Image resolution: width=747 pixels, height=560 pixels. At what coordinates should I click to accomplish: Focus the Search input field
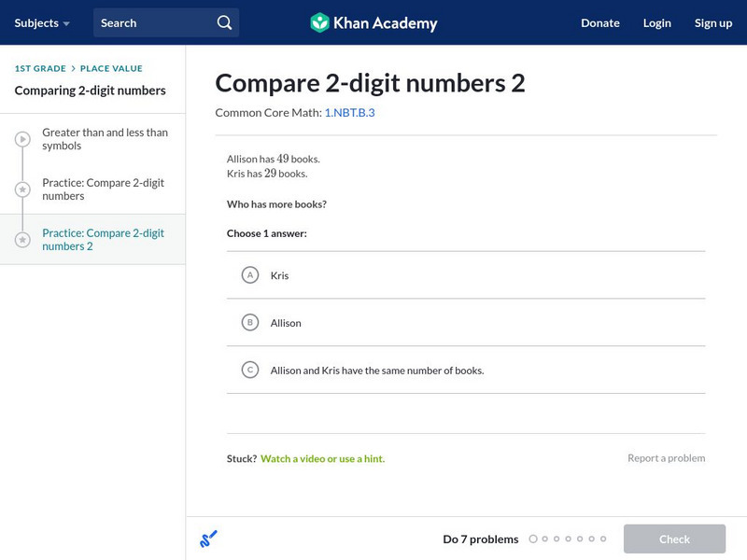tap(154, 22)
